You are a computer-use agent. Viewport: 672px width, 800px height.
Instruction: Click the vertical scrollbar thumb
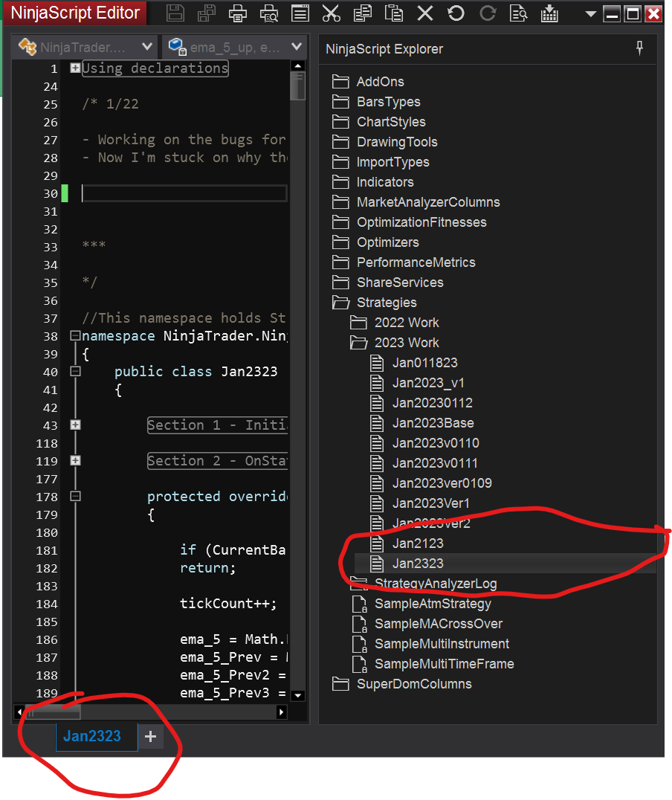coord(298,86)
